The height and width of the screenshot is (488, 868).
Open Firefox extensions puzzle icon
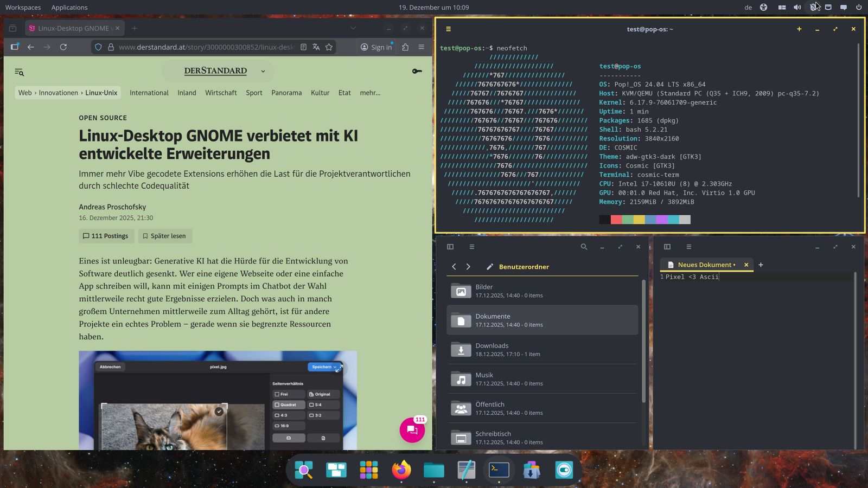click(405, 47)
